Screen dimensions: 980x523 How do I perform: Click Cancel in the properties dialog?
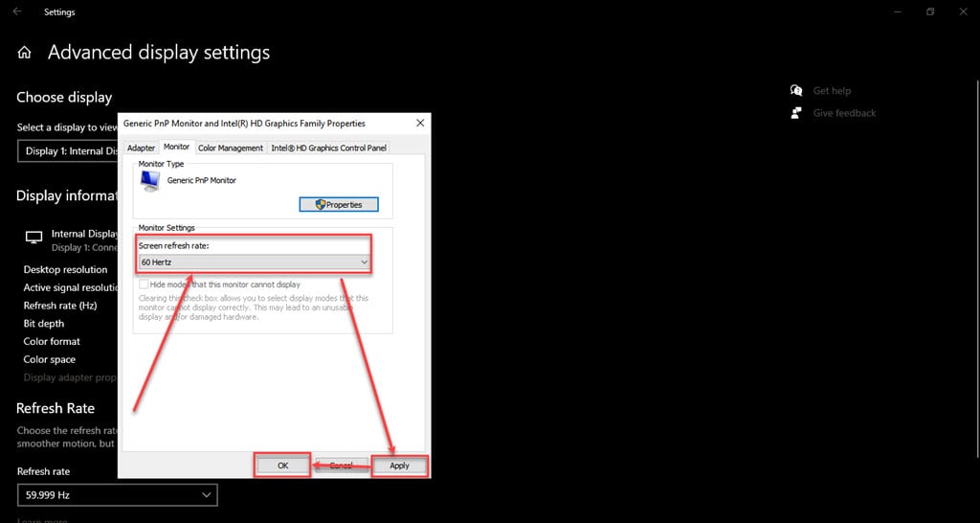tap(341, 466)
